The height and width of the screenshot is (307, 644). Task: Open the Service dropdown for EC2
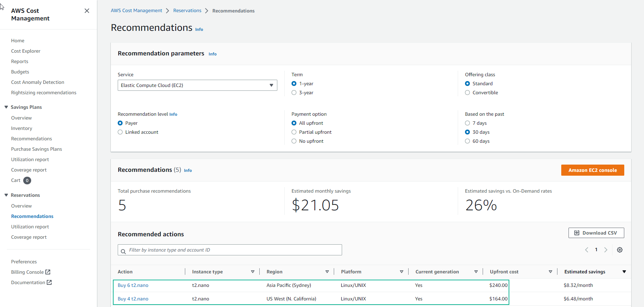197,85
